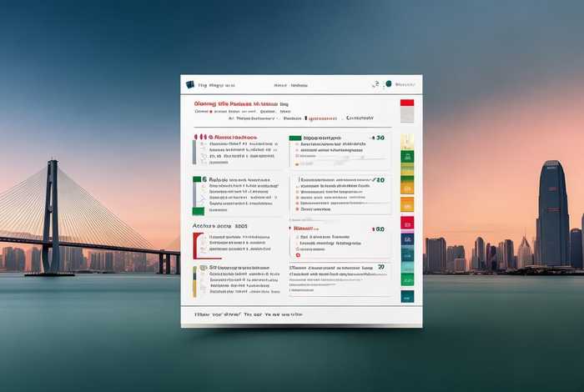Pick the bright red swatch atop the sidebar
The height and width of the screenshot is (392, 584).
[x=407, y=103]
